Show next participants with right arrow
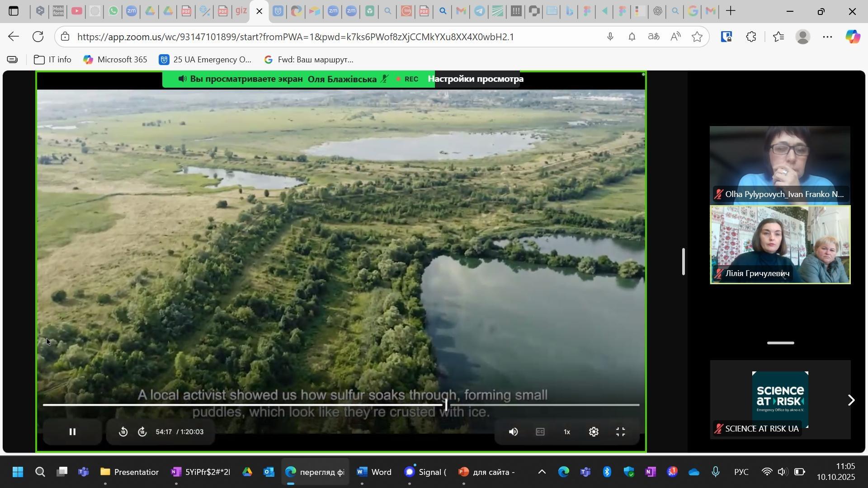 pos(851,400)
